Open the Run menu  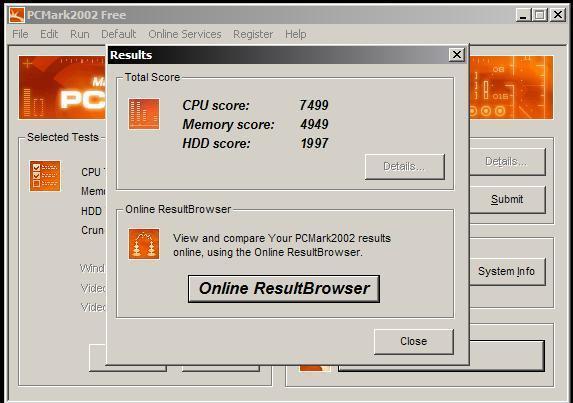coord(80,34)
